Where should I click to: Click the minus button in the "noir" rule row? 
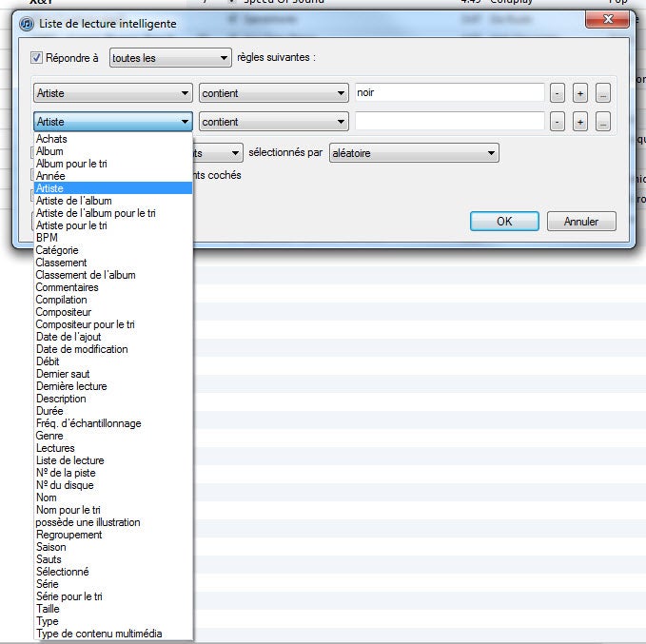point(558,93)
